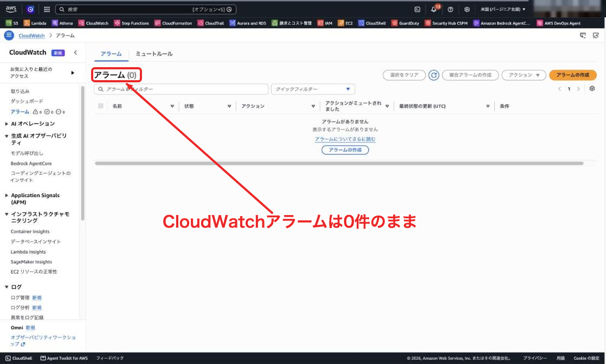Open console settings gear in header
606x364 pixels.
pos(467,9)
